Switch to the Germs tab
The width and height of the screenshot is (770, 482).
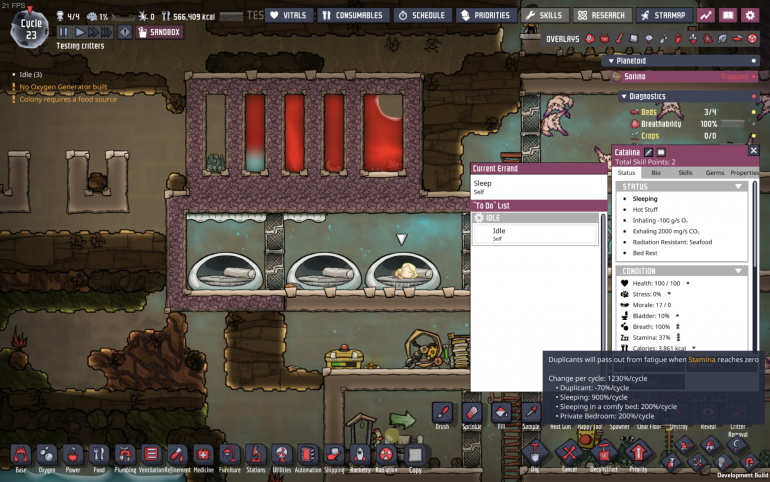715,173
